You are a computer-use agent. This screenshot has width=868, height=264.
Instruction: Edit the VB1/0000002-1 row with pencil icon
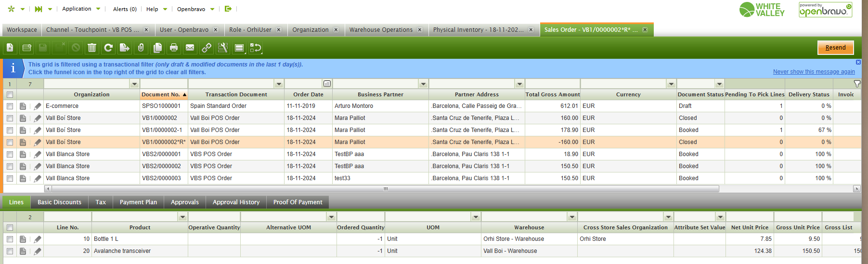point(38,130)
